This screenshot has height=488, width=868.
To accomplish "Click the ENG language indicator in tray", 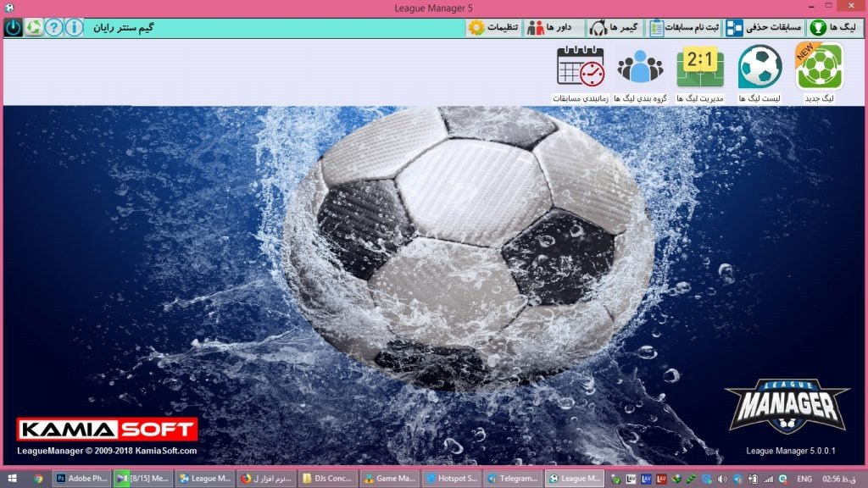I will click(804, 479).
